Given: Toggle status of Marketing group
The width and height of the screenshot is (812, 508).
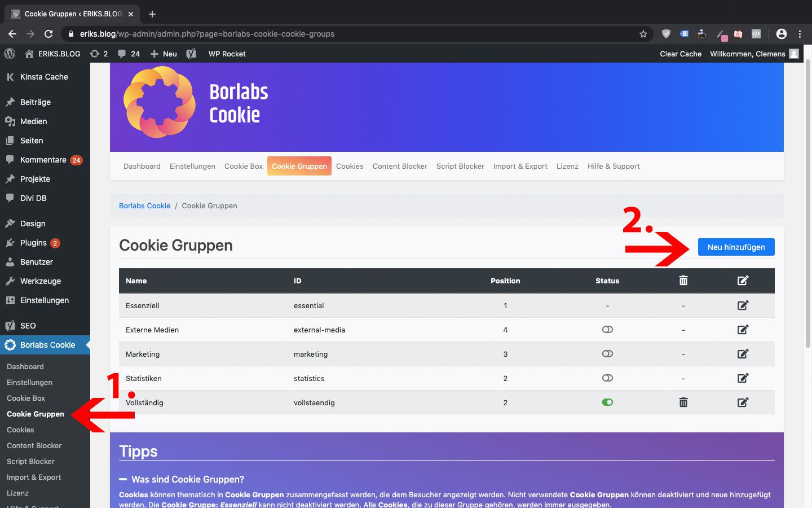Looking at the screenshot, I should coord(607,354).
